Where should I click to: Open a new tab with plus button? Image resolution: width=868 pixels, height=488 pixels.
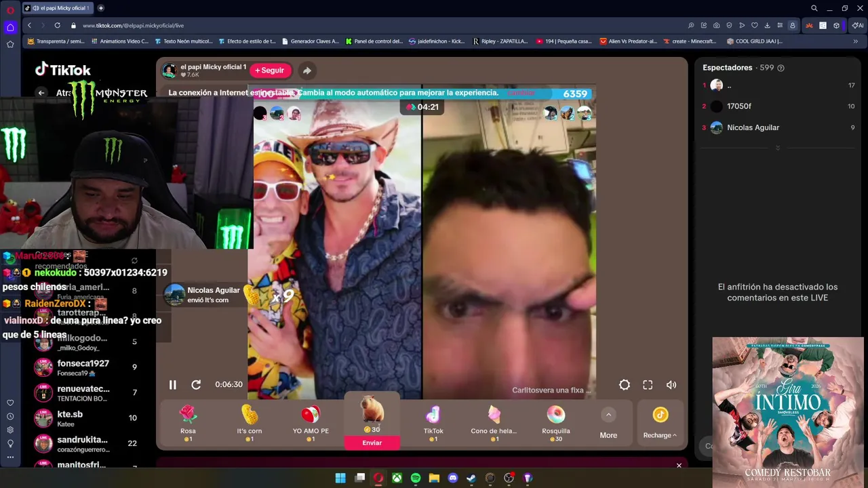[x=101, y=8]
